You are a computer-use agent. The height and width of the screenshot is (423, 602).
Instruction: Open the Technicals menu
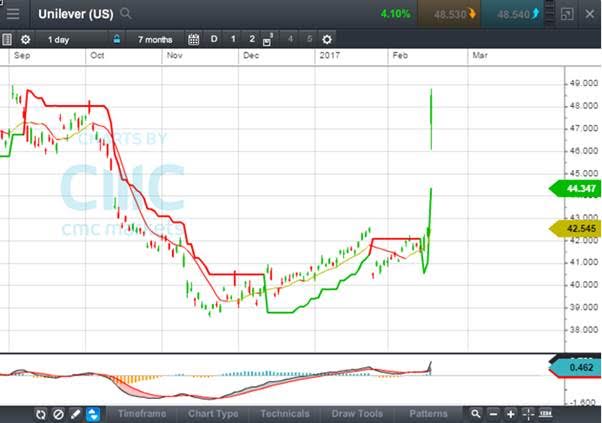pyautogui.click(x=285, y=414)
